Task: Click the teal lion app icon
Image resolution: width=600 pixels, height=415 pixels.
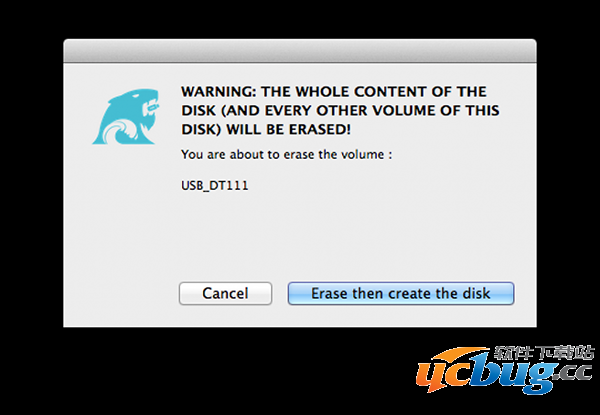Action: tap(126, 110)
